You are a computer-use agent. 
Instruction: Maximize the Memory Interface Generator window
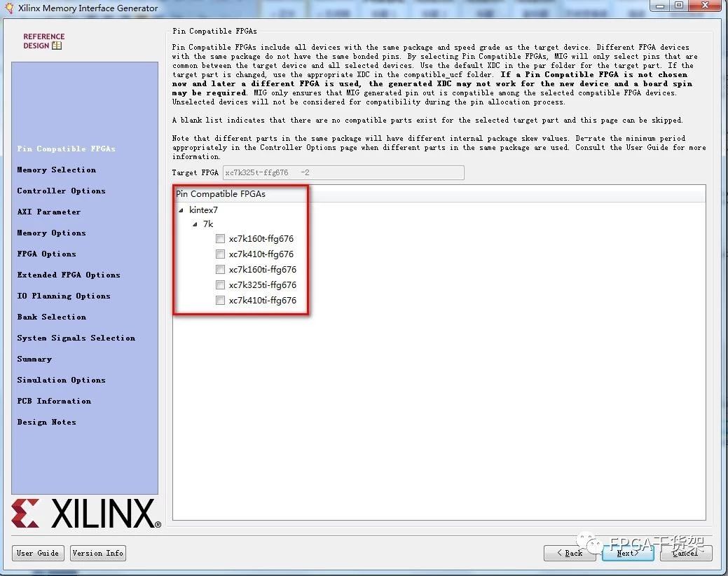click(x=679, y=6)
